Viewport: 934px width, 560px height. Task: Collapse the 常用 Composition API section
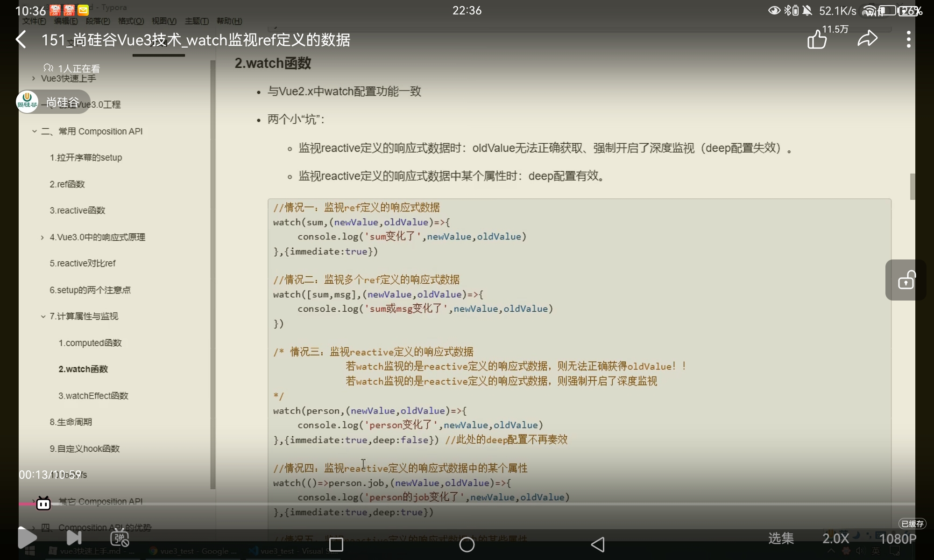click(x=35, y=132)
